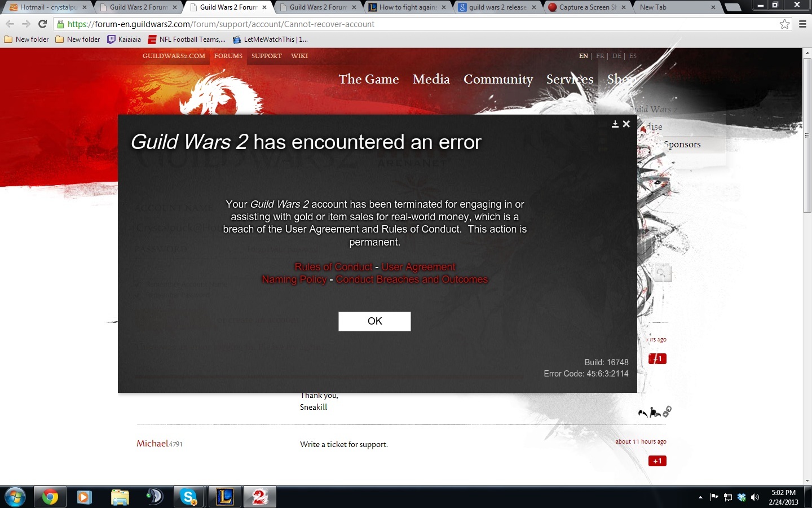Open the Naming Policy link

click(x=294, y=279)
